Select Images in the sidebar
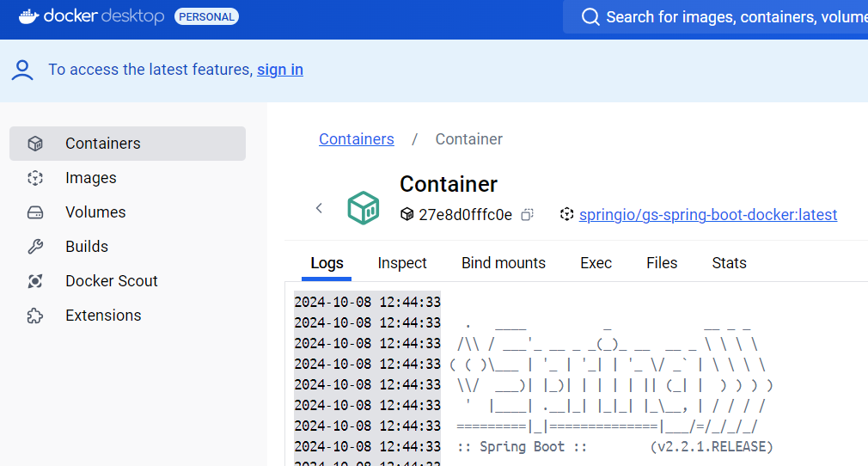 point(127,178)
